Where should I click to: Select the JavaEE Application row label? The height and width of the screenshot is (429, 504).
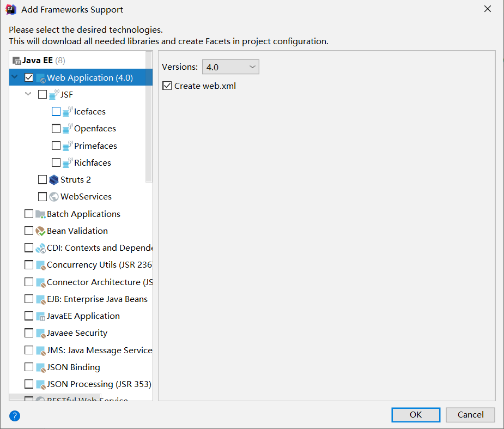point(83,316)
